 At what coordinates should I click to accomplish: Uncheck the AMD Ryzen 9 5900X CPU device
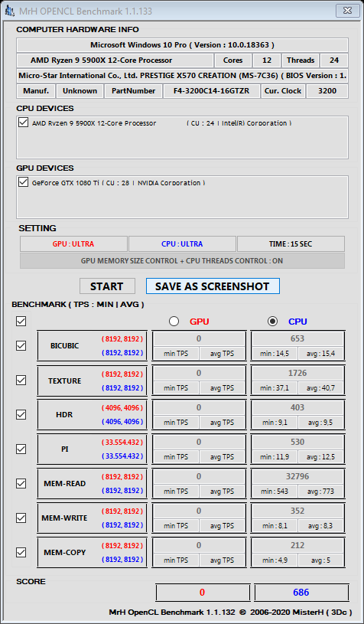tap(23, 123)
